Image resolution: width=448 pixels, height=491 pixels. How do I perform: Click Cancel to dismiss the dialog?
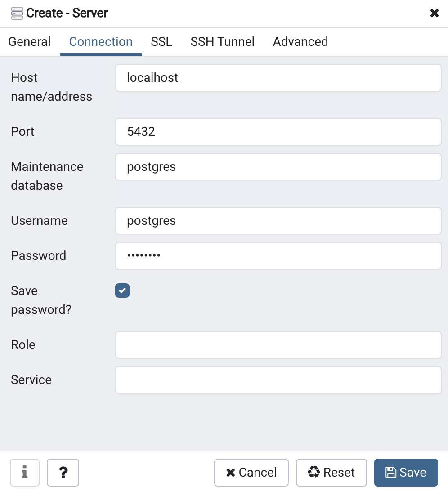(x=251, y=472)
